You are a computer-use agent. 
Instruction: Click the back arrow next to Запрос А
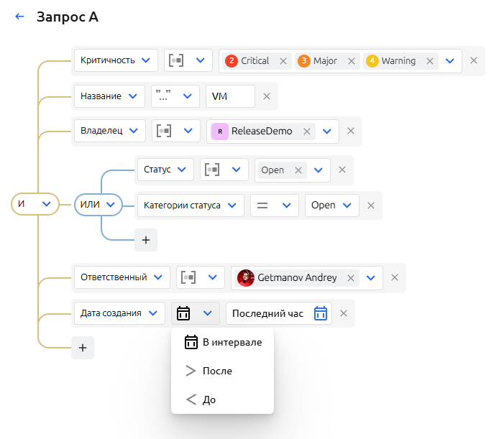coord(19,17)
